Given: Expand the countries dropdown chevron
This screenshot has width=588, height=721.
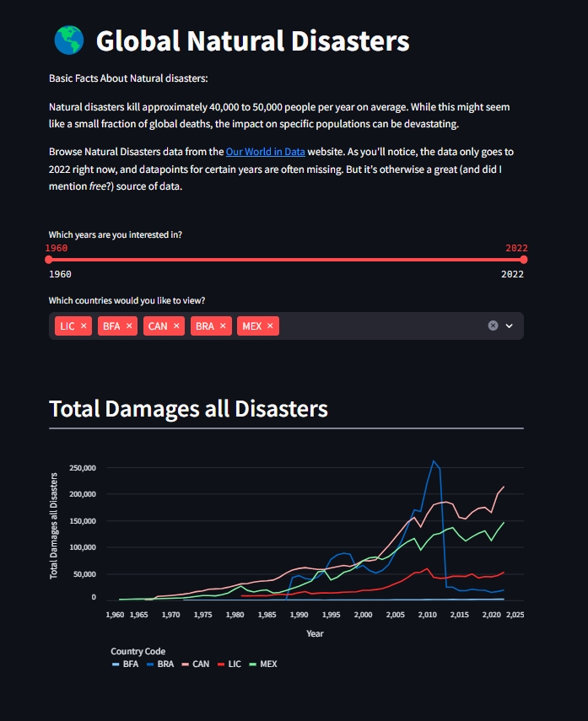Looking at the screenshot, I should (510, 326).
